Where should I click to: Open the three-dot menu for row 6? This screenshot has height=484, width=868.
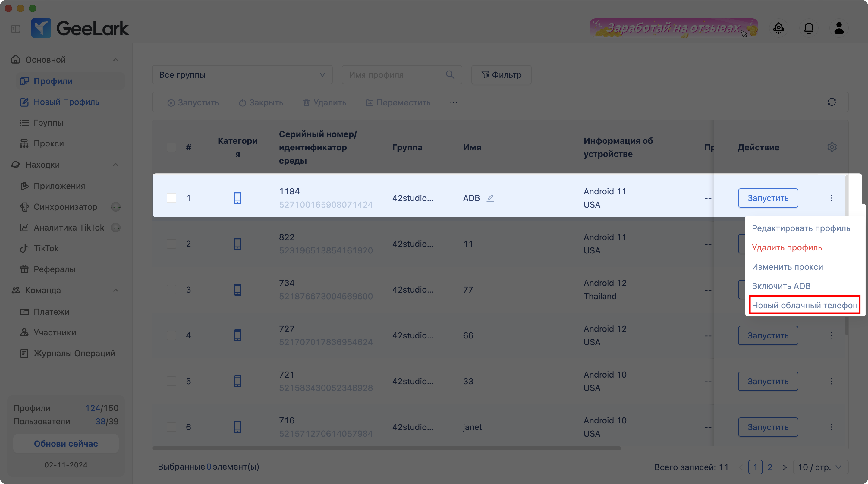click(x=831, y=427)
